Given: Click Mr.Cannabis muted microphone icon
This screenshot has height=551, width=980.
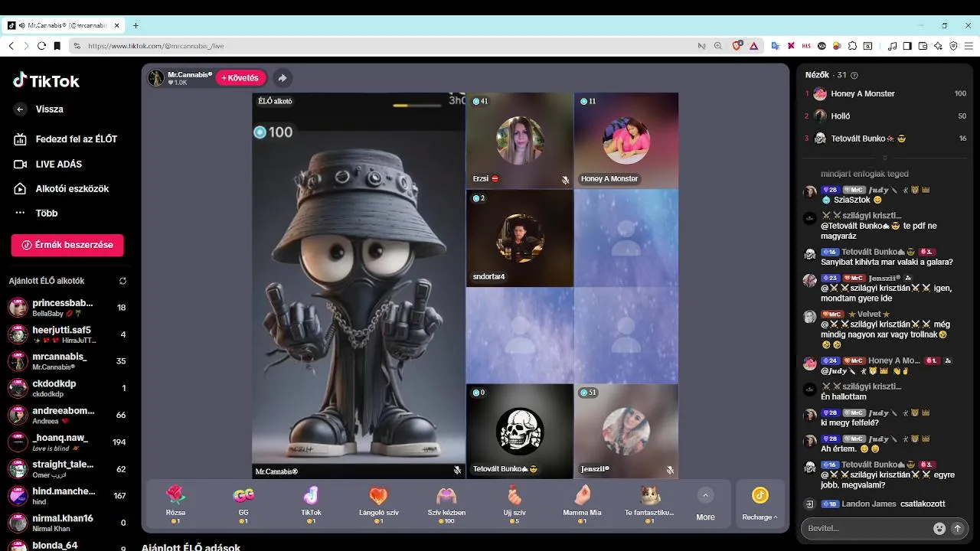Looking at the screenshot, I should pos(457,471).
